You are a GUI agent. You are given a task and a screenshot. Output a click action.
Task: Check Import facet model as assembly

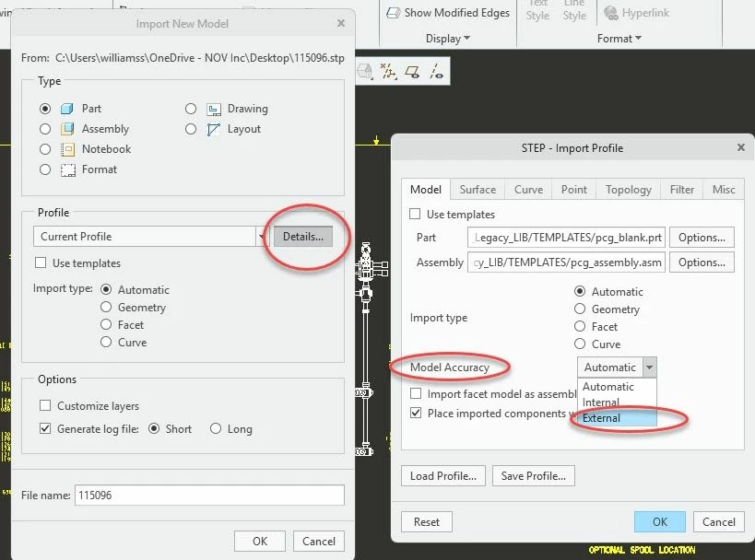pos(416,393)
